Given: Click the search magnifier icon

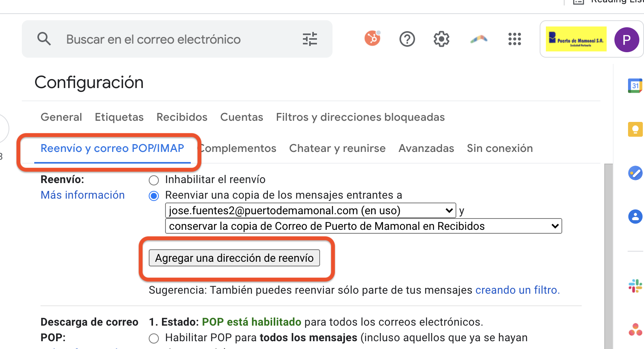Looking at the screenshot, I should pos(44,39).
